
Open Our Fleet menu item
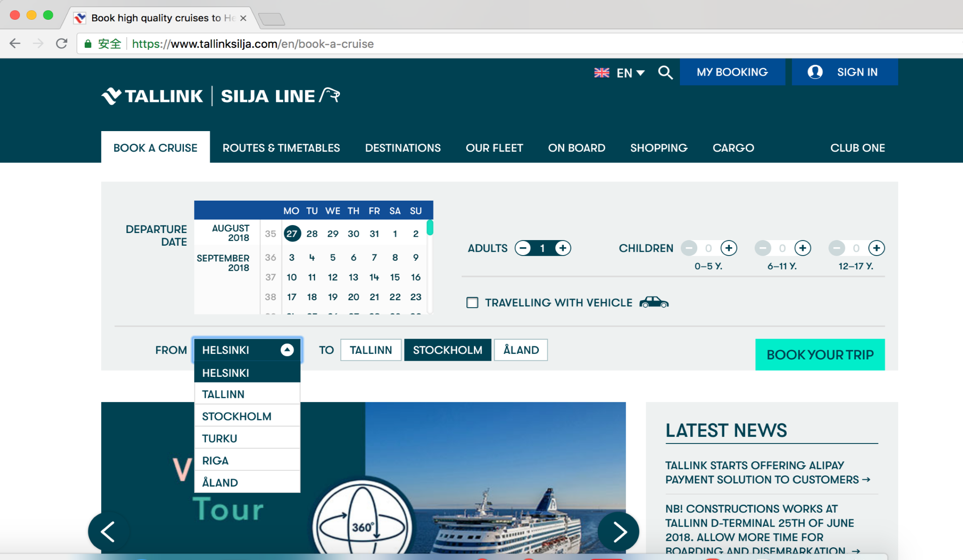pos(494,148)
